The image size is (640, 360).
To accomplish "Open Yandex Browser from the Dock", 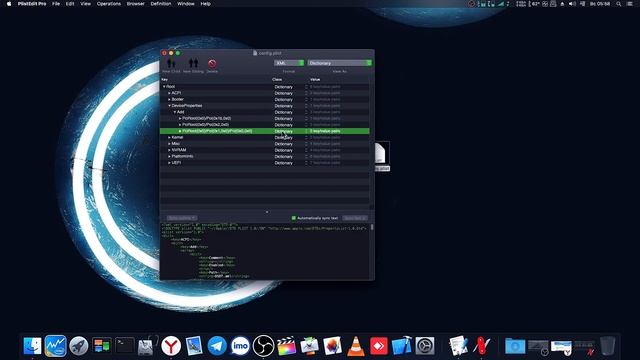I will click(171, 346).
